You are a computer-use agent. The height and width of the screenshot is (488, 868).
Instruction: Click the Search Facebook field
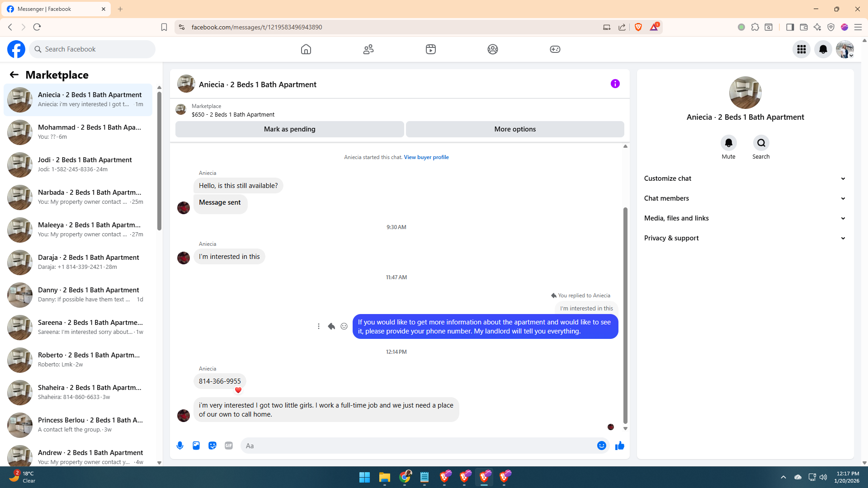[92, 49]
